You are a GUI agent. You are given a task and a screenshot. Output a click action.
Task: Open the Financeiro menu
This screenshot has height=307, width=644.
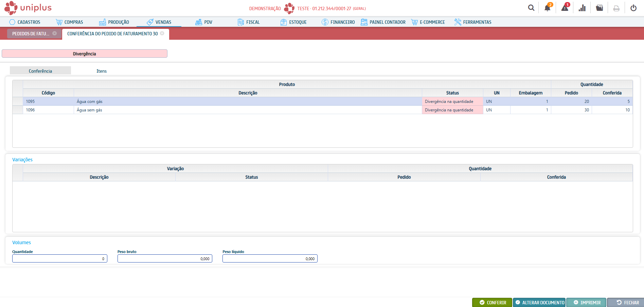[x=338, y=22]
